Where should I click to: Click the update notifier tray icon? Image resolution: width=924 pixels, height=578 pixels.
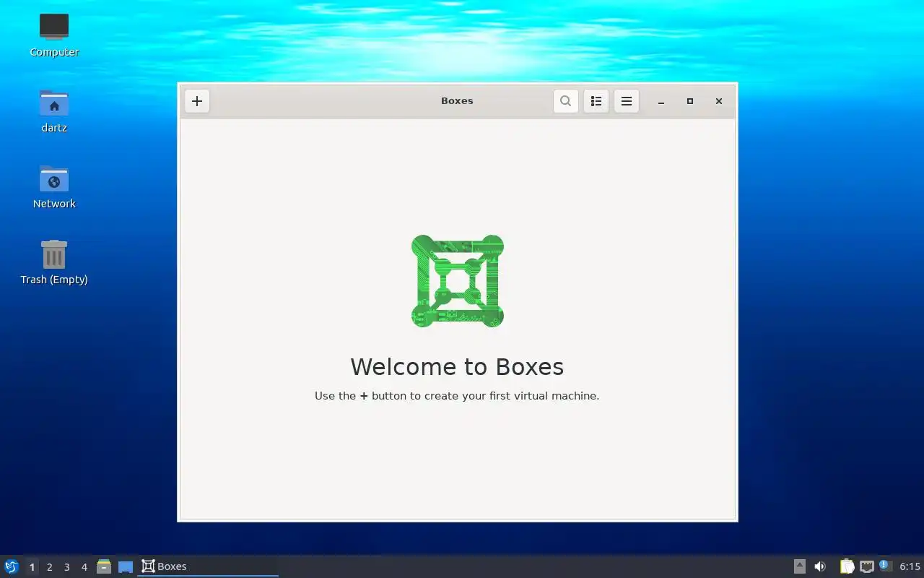pyautogui.click(x=886, y=566)
